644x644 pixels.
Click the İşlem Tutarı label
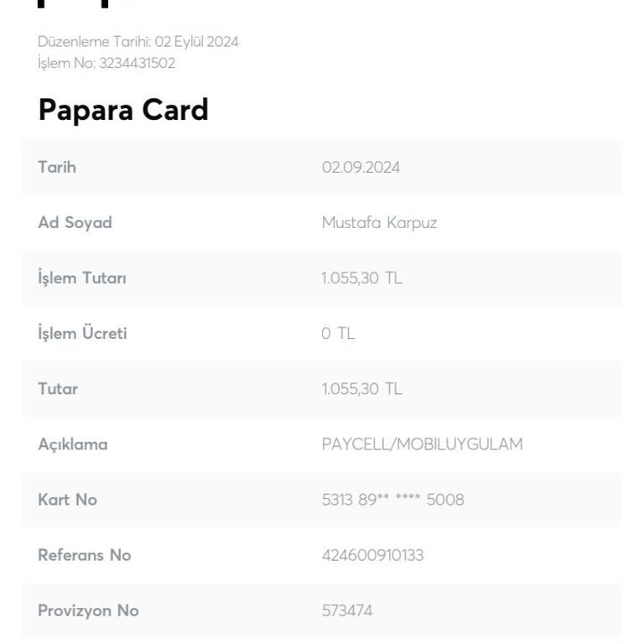(x=82, y=278)
